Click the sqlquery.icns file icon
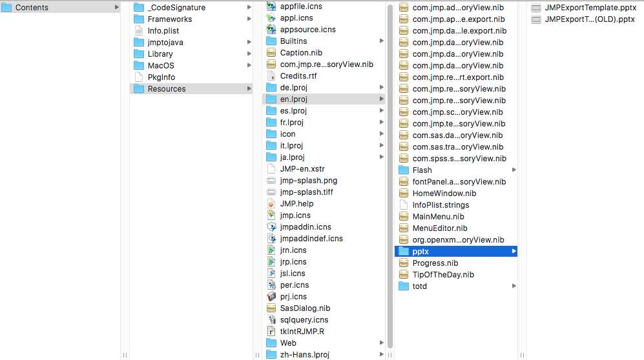This screenshot has height=360, width=644. [271, 319]
